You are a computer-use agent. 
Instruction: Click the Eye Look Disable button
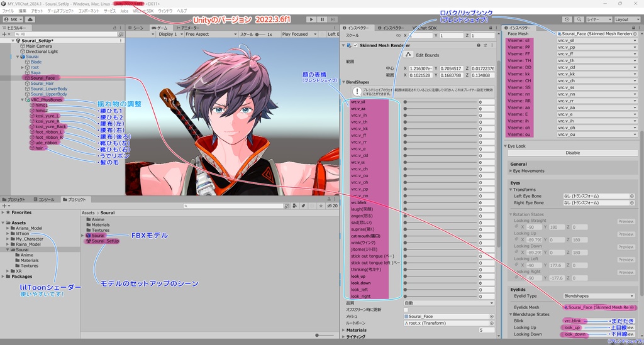click(x=572, y=153)
